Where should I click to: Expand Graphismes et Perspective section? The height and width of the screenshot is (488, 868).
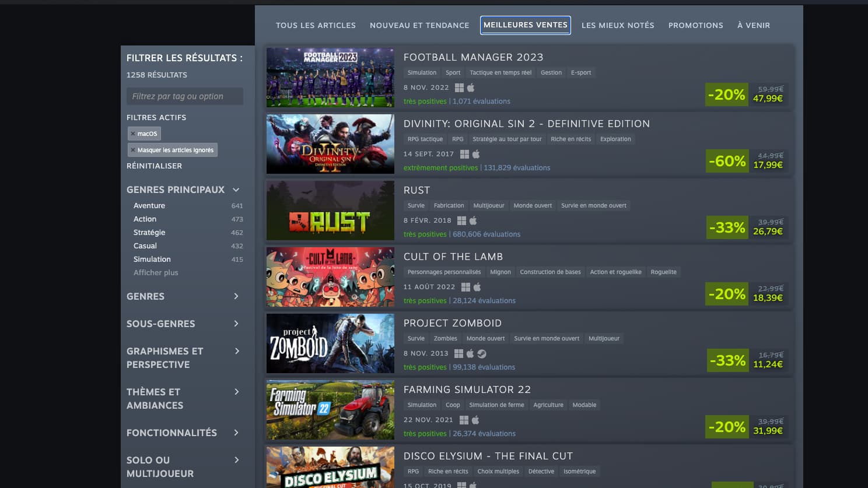click(x=236, y=351)
